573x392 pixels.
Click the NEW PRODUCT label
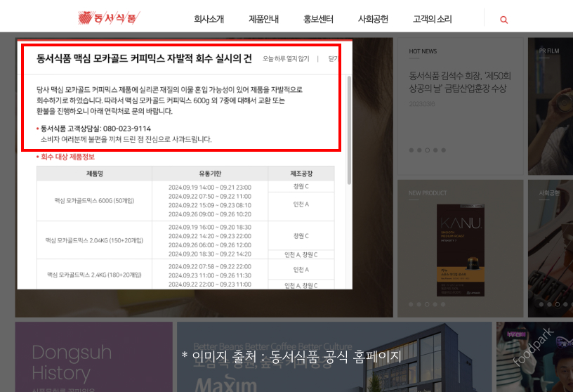tap(428, 193)
